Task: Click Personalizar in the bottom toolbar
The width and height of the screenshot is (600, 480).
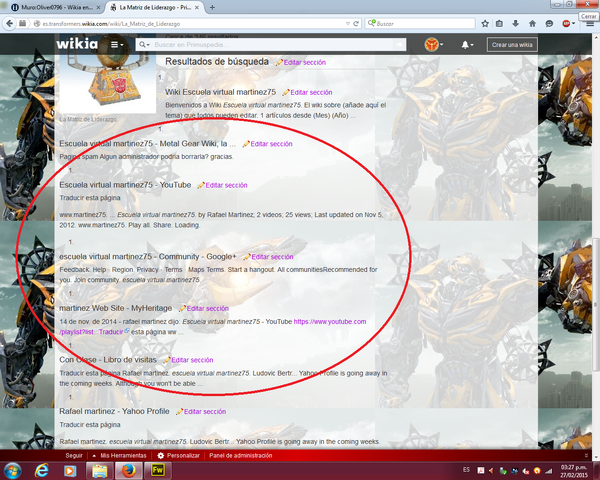Action: (183, 456)
